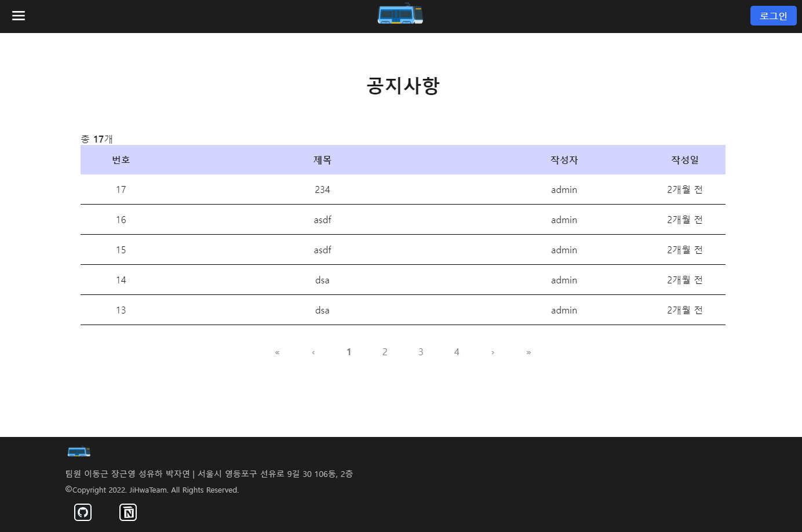Click number 14 in the table
The height and width of the screenshot is (532, 802).
pyautogui.click(x=121, y=280)
